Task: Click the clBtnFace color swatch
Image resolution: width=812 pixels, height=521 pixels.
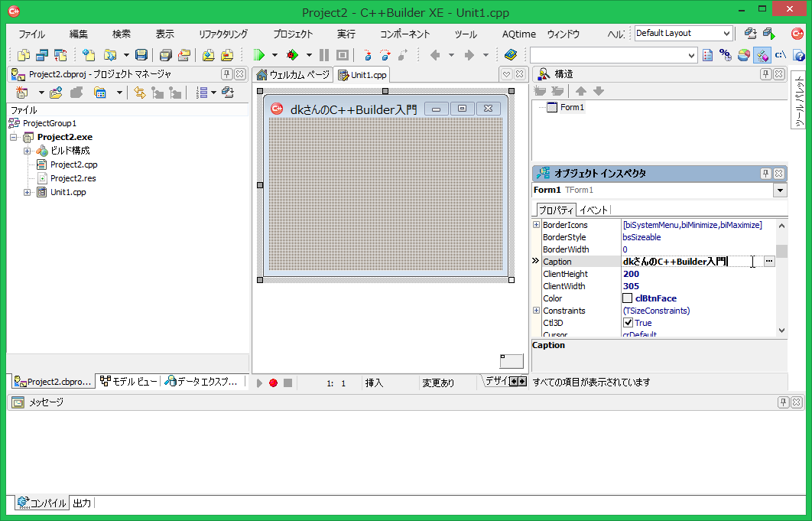Action: [x=628, y=298]
